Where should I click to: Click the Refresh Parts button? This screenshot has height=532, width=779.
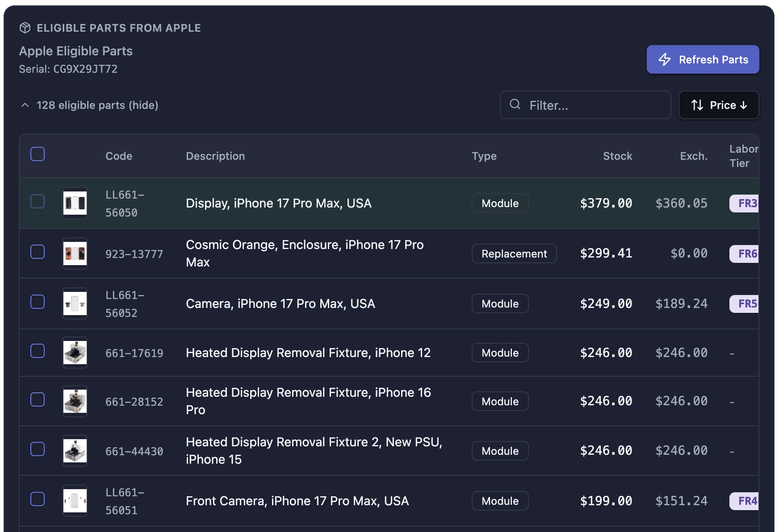coord(703,59)
